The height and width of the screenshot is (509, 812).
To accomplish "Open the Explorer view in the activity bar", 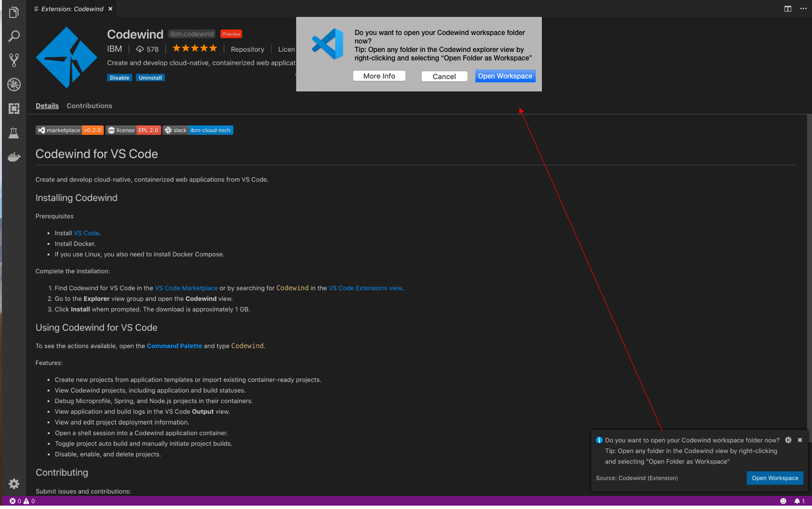I will tap(14, 11).
